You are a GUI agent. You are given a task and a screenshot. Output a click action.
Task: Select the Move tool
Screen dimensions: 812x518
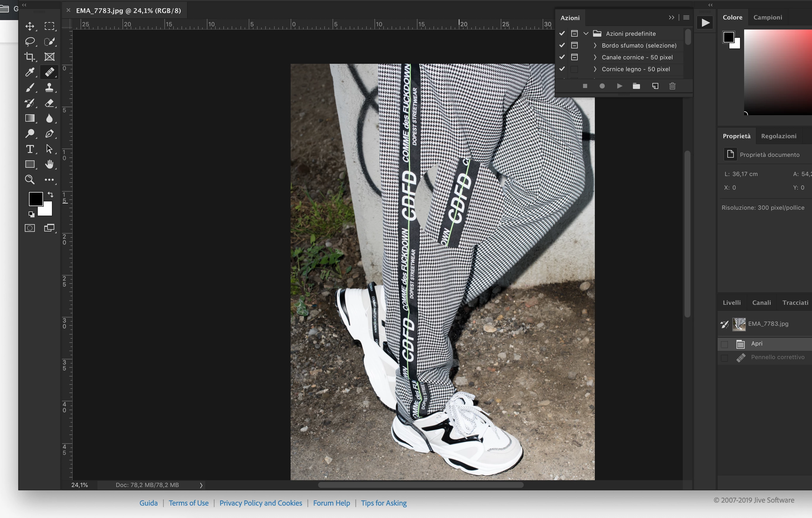pyautogui.click(x=30, y=26)
